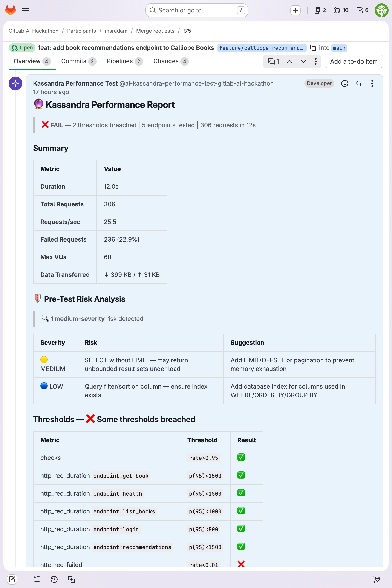Click the 17 hours ago timestamp
The image size is (392, 588).
51,92
